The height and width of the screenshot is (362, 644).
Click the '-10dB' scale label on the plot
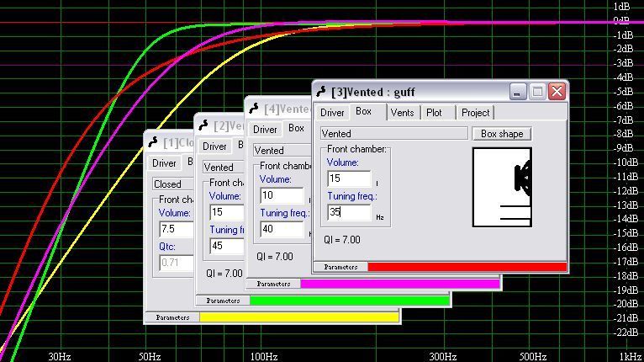tap(626, 162)
